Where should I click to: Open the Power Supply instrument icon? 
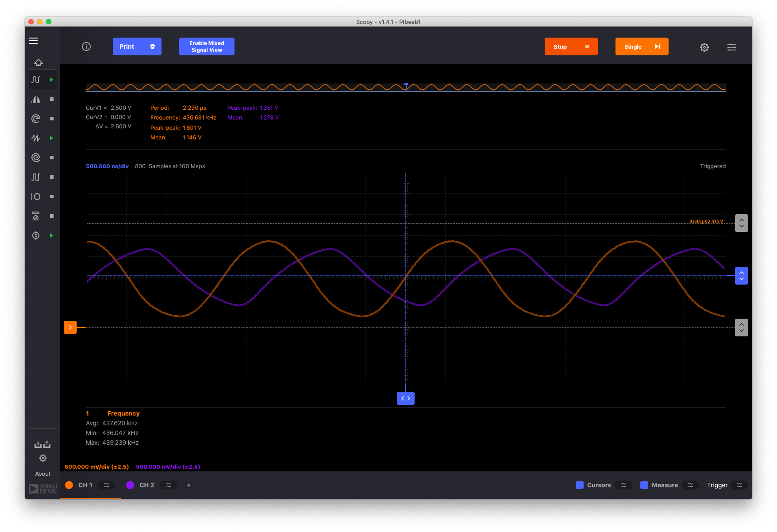pos(36,235)
